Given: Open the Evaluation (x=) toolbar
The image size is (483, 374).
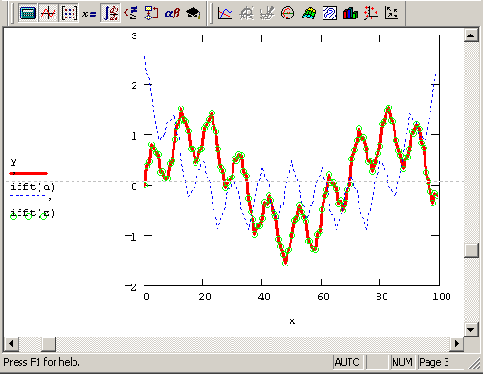Looking at the screenshot, I should (x=89, y=14).
